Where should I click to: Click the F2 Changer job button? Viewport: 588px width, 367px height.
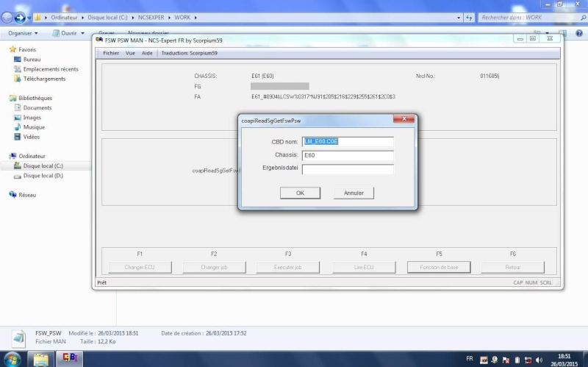coord(214,267)
